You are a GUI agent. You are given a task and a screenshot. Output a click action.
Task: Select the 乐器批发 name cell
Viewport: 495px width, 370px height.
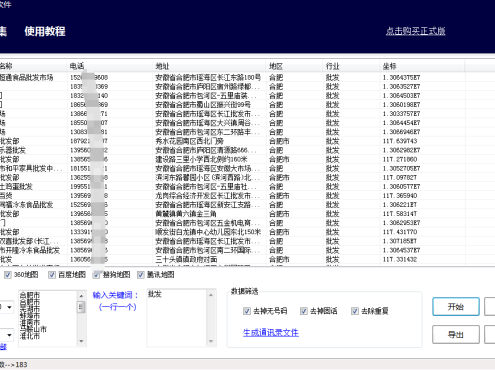13,150
